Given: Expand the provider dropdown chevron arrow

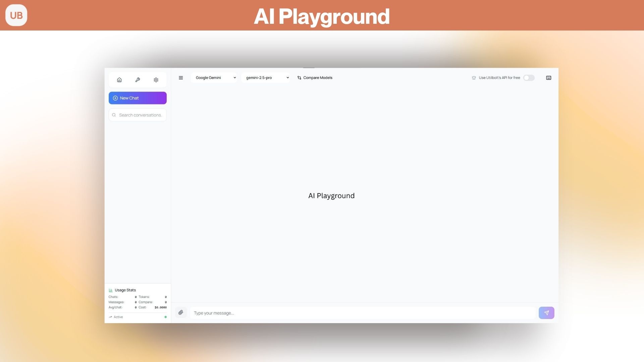Looking at the screenshot, I should (x=234, y=77).
